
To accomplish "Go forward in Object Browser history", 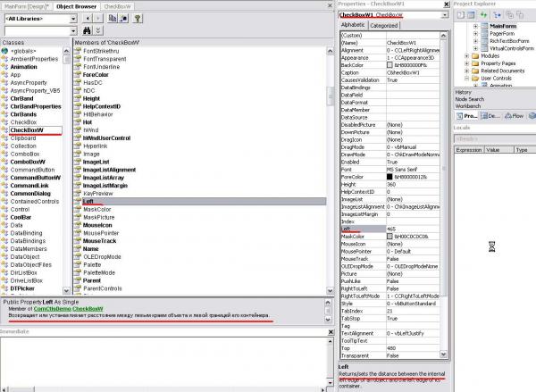I will pos(97,19).
